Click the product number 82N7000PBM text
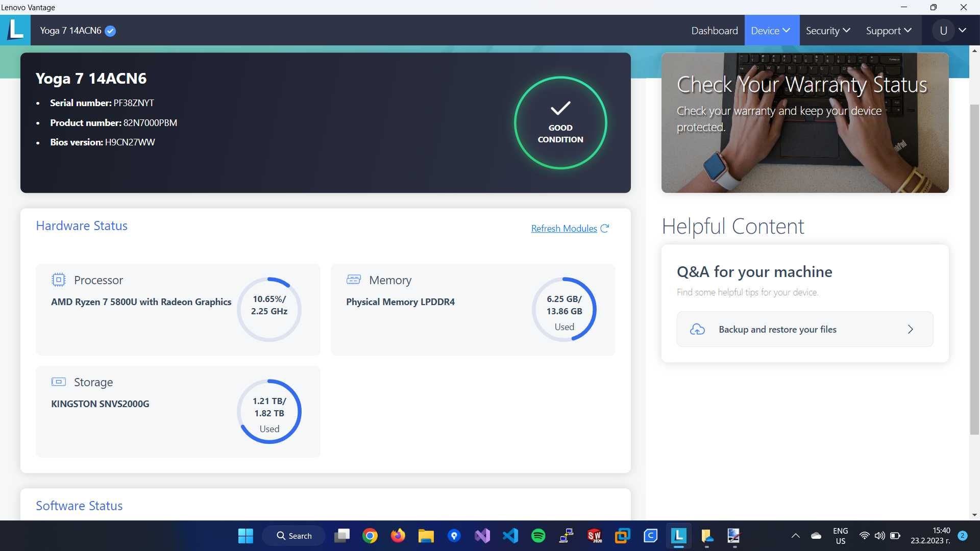The width and height of the screenshot is (980, 551). 150,123
